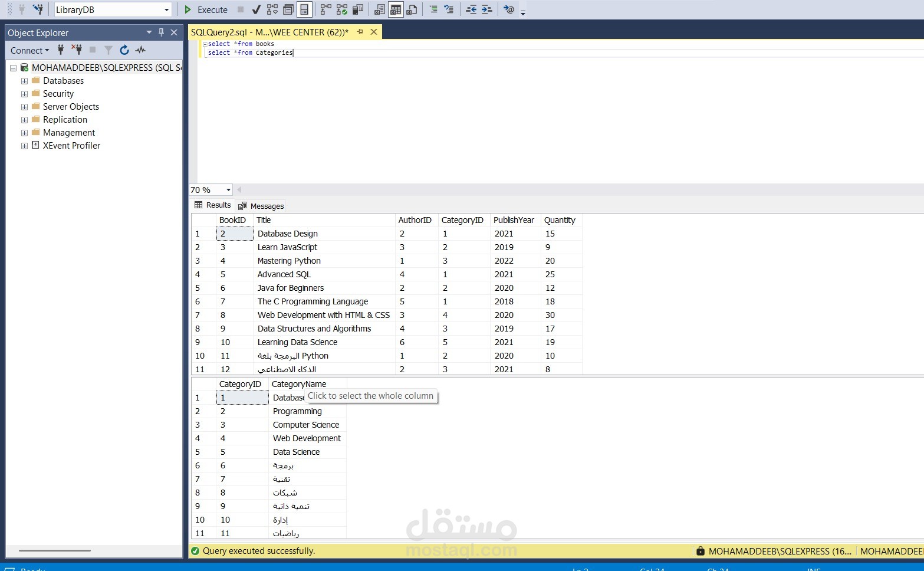Select the Databases folder icon

click(36, 80)
